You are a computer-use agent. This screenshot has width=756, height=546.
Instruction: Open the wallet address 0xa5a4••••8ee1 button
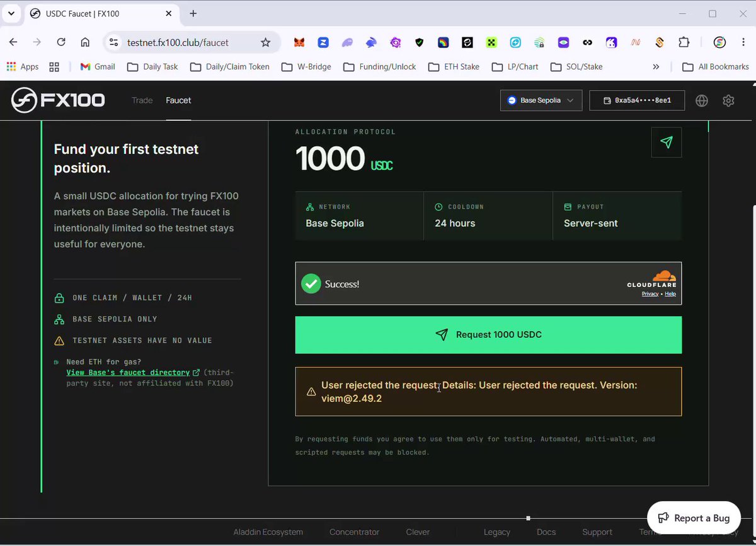coord(637,100)
